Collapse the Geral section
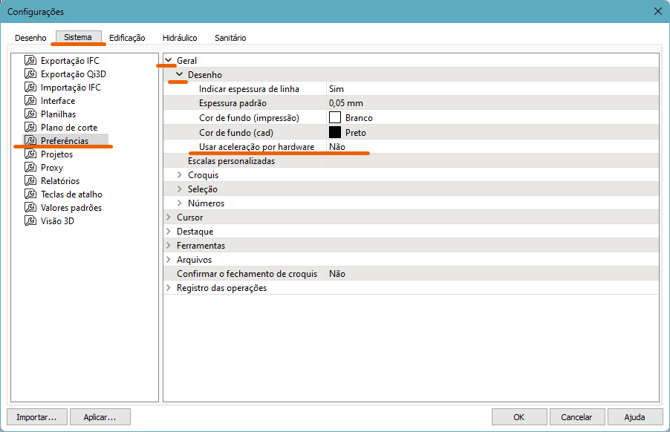The image size is (670, 432). (168, 61)
